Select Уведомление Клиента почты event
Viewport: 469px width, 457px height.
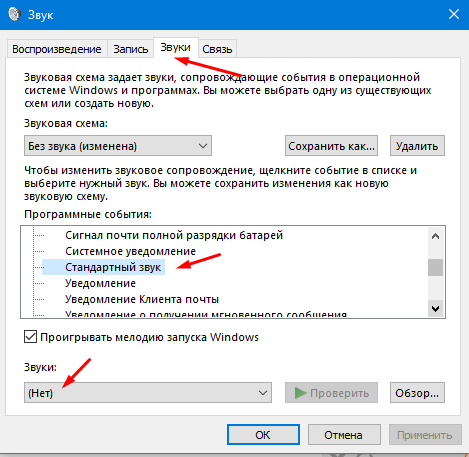coord(142,299)
